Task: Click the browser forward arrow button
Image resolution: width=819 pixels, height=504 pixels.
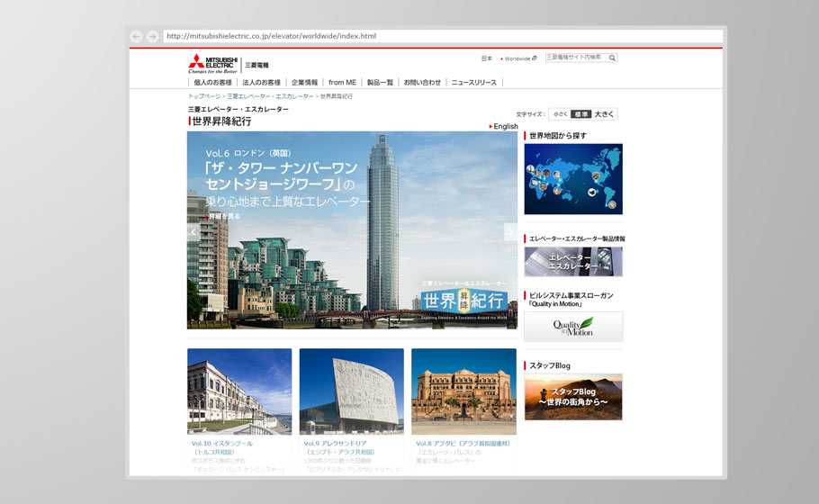Action: [152, 36]
